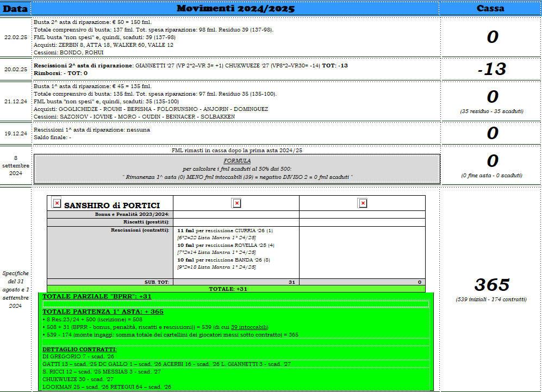Click the "Riscatti (prestiti):" label

pyautogui.click(x=146, y=222)
